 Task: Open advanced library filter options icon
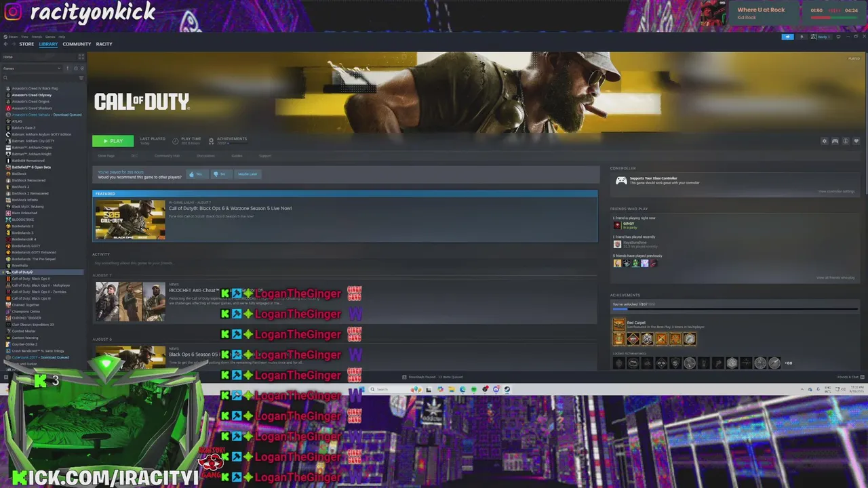(x=81, y=78)
